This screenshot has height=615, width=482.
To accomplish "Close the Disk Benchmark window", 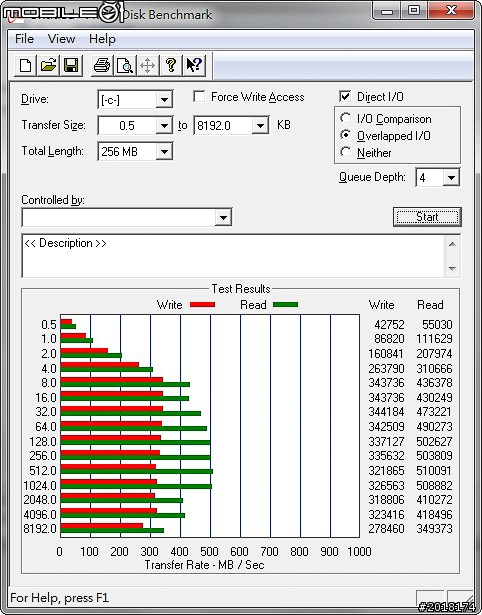I will point(451,11).
